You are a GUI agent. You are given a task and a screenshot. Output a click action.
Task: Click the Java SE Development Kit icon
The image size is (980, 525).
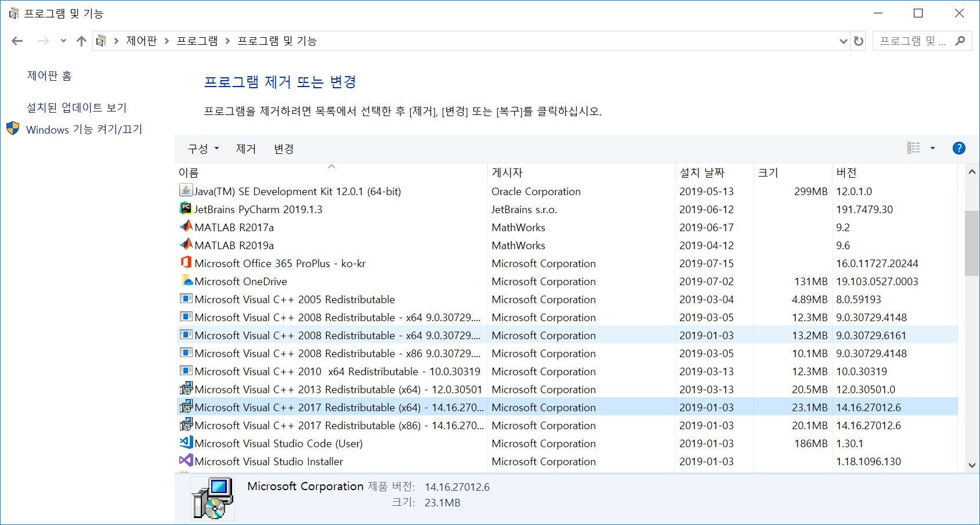[x=186, y=190]
